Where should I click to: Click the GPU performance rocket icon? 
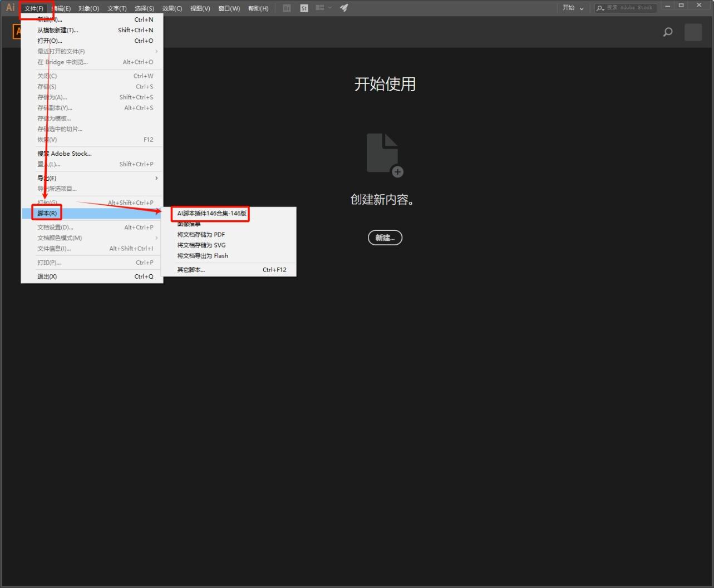(344, 8)
